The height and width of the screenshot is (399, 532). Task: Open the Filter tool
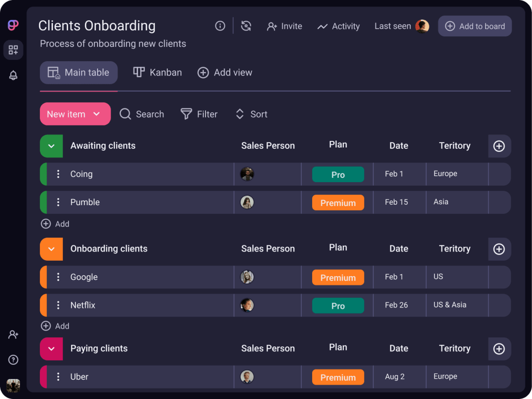[x=199, y=114]
